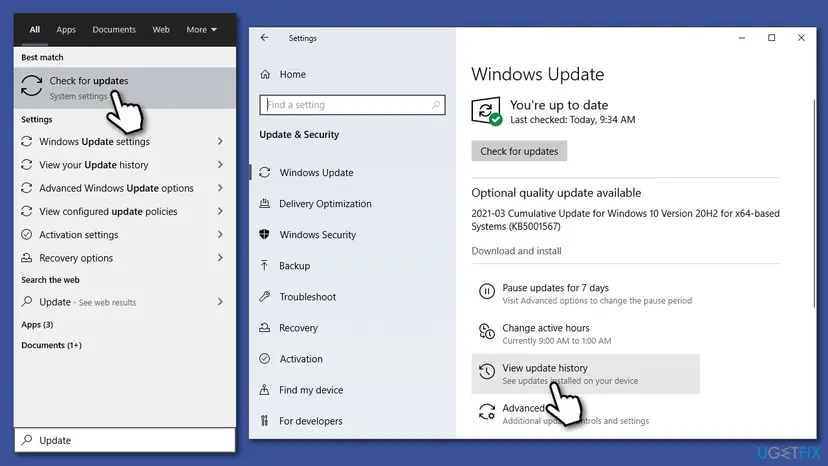Click Change active hours option
Screen dimensions: 828x466
pos(585,334)
